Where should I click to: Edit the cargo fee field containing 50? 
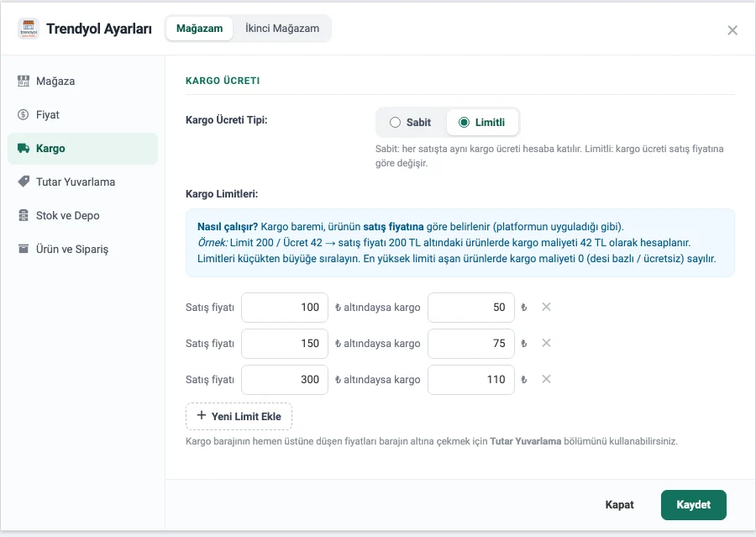pyautogui.click(x=471, y=308)
